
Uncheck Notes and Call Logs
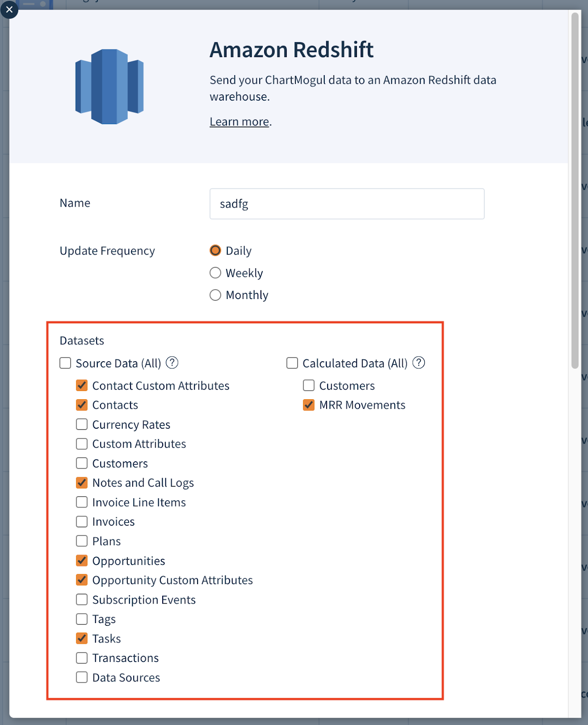click(82, 483)
